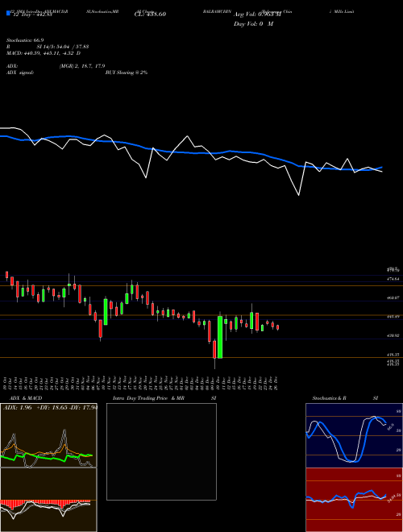The width and height of the screenshot is (403, 532).
Task: Open the 'ADX & MACD' panel title
Action: tap(26, 398)
